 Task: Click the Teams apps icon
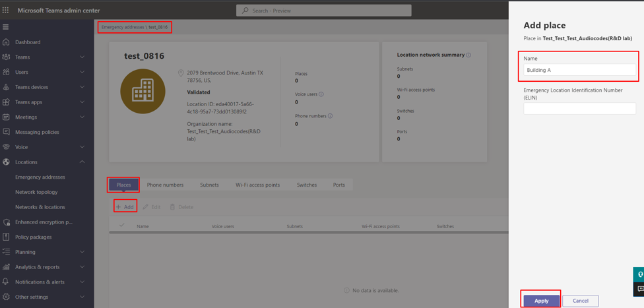[x=6, y=102]
